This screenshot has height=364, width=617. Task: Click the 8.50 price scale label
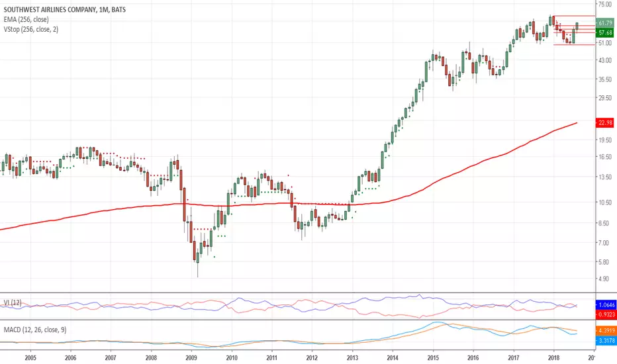604,224
